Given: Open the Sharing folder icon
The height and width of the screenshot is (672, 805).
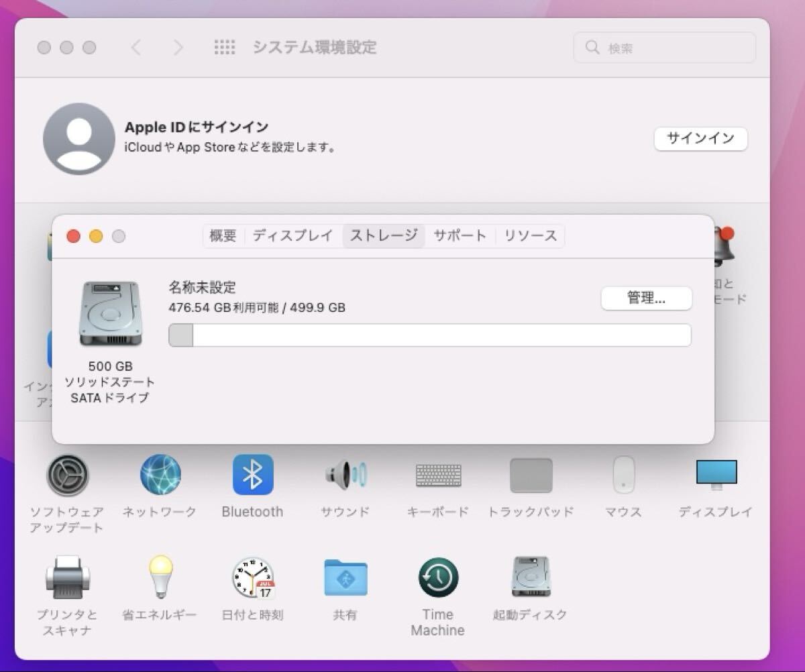Looking at the screenshot, I should pos(345,578).
